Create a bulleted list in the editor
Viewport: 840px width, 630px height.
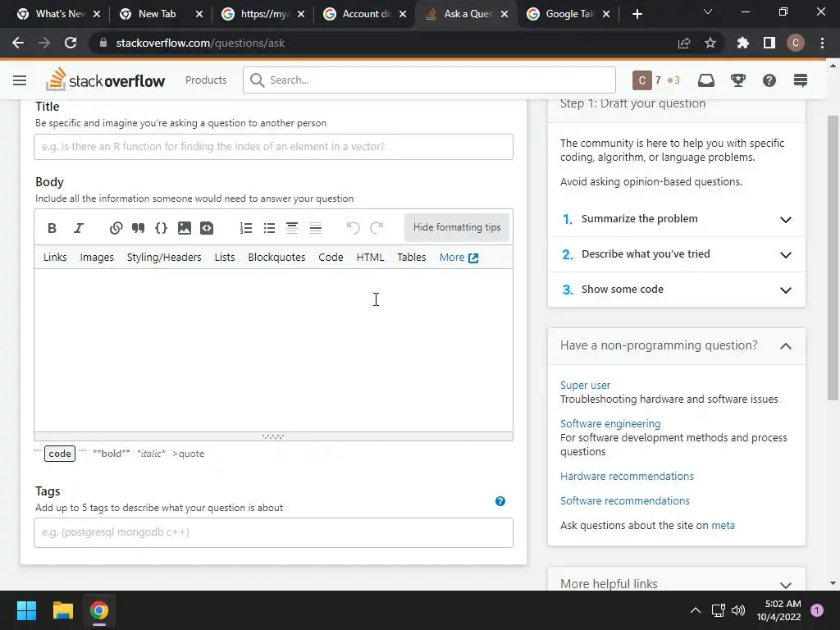pos(269,228)
